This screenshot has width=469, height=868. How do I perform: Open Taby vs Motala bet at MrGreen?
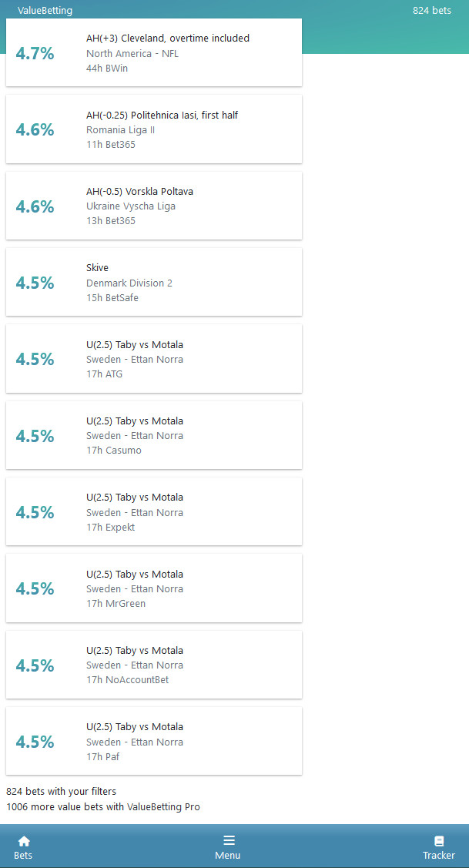pos(154,588)
